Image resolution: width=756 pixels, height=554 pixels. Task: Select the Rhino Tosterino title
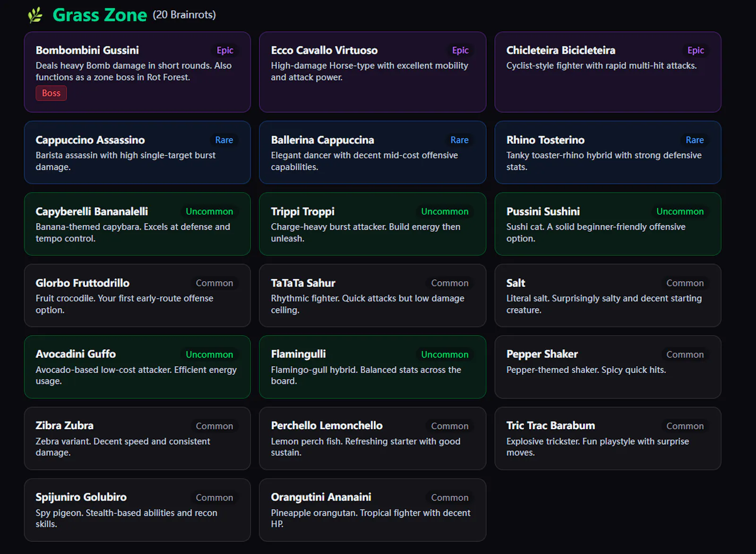pyautogui.click(x=545, y=140)
